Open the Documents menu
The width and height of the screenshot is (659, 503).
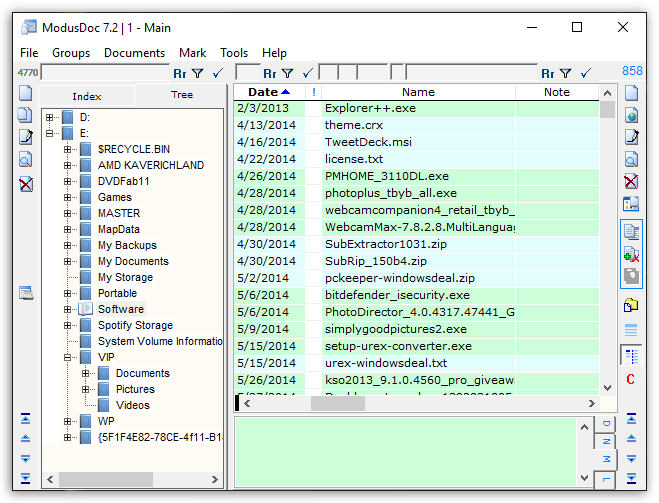(x=134, y=53)
